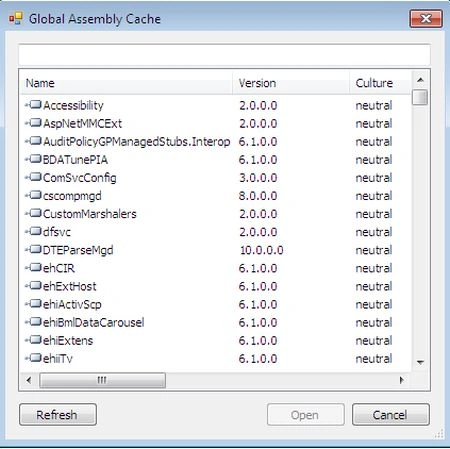Select the Accessibility assembly name
The height and width of the screenshot is (449, 450).
[x=73, y=106]
